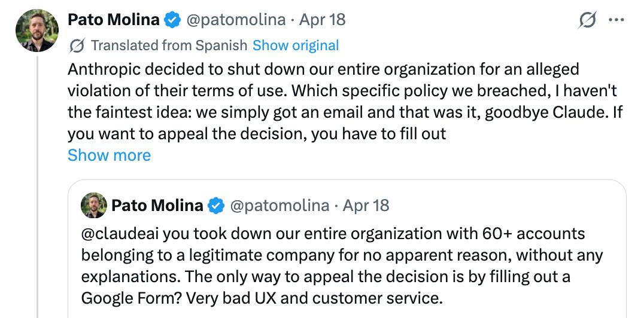Click 'Translated from Spanish' label
The width and height of the screenshot is (644, 318).
[x=169, y=45]
